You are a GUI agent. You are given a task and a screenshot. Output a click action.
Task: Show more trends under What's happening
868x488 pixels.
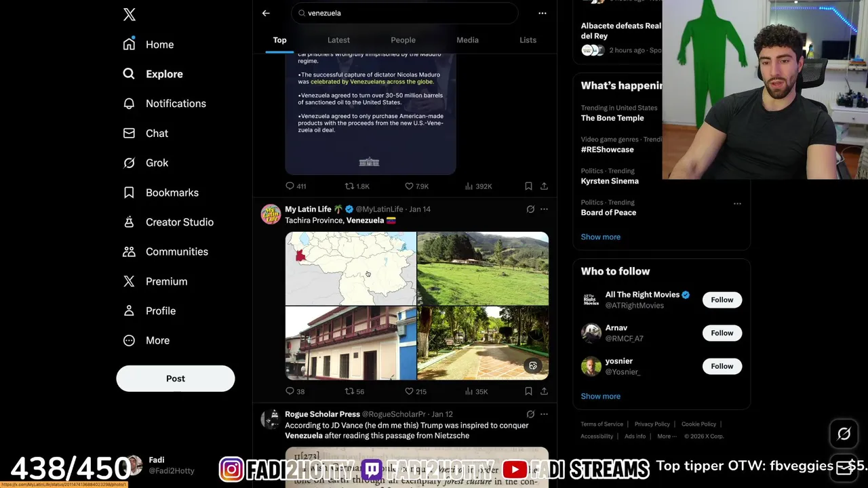(600, 237)
